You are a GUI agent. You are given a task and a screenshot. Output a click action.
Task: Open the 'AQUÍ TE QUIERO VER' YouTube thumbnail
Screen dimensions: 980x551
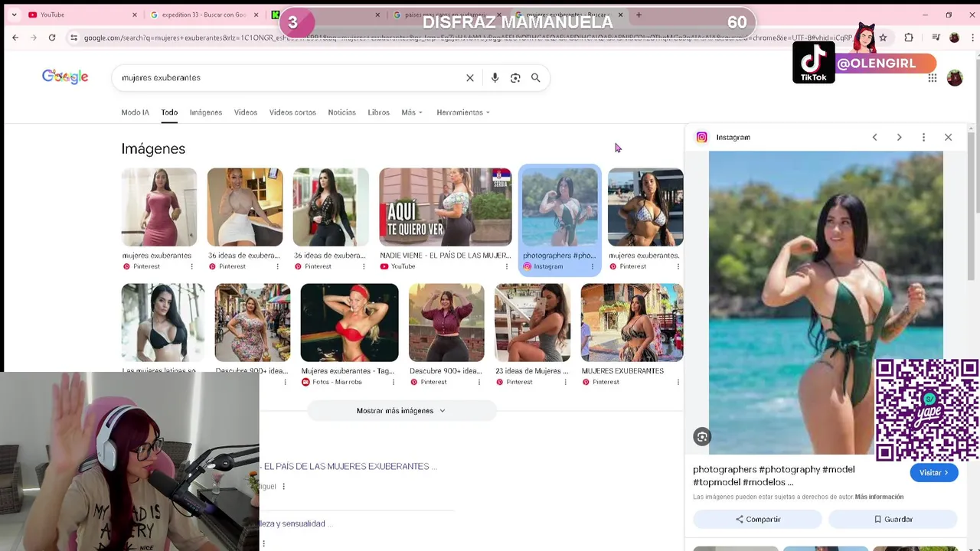(446, 207)
